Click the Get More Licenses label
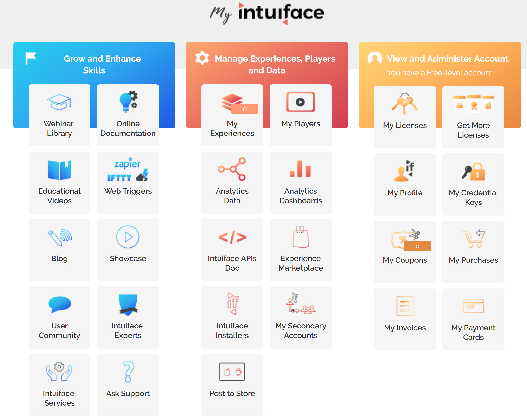 coord(473,130)
